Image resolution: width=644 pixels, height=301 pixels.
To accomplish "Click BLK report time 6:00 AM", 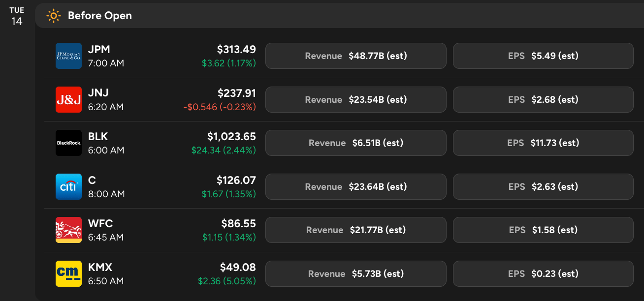I will 106,150.
